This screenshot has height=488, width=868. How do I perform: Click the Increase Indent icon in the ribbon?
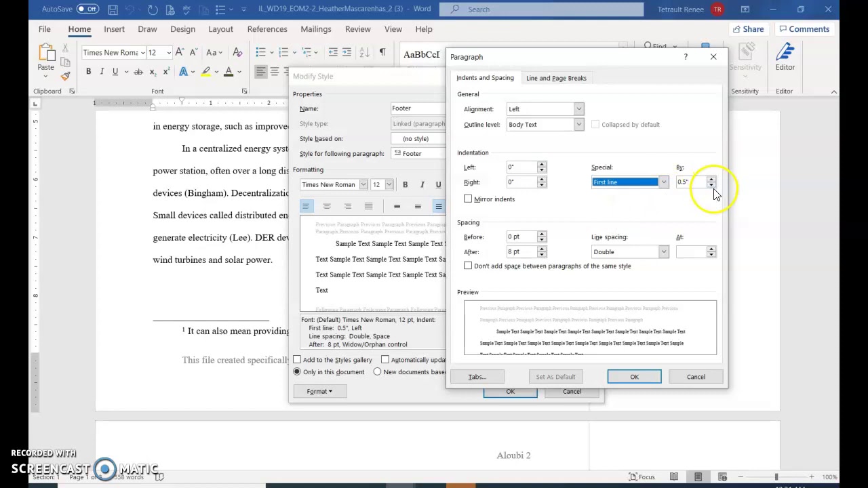coord(347,52)
